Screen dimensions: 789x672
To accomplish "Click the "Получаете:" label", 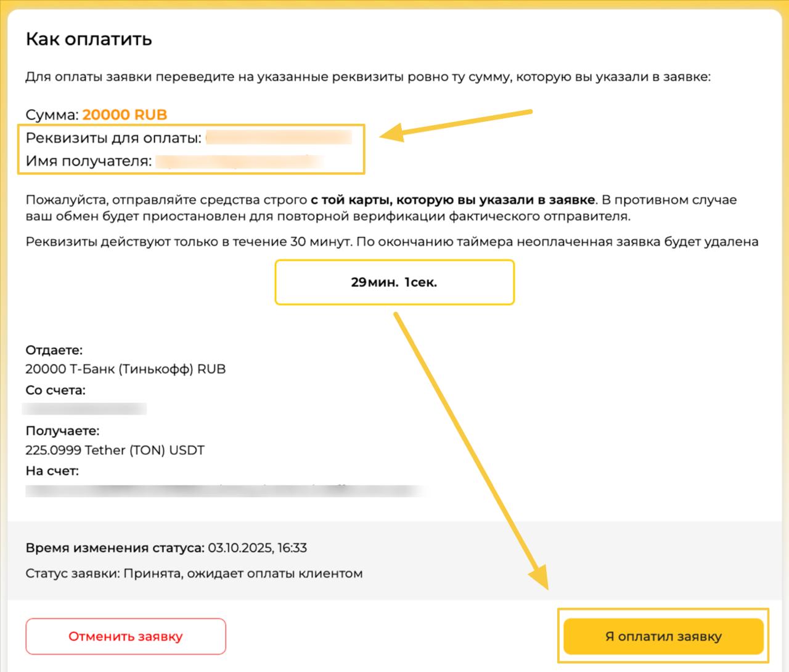I will 62,431.
